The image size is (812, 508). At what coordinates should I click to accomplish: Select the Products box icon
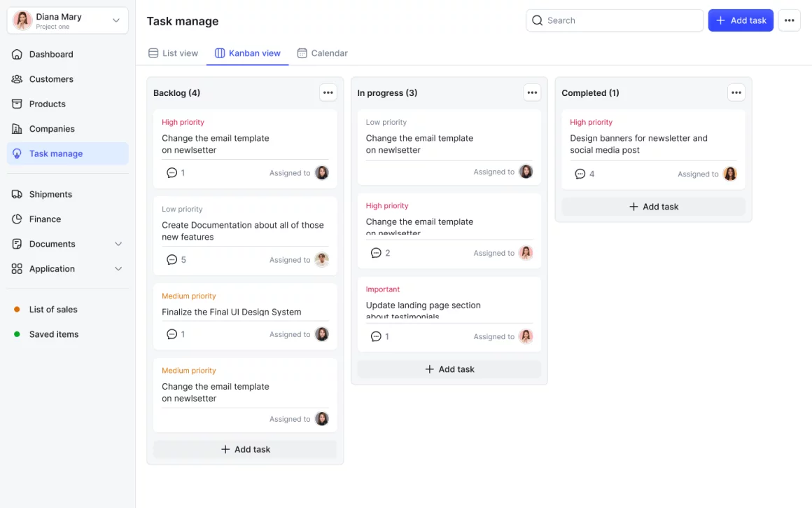17,104
